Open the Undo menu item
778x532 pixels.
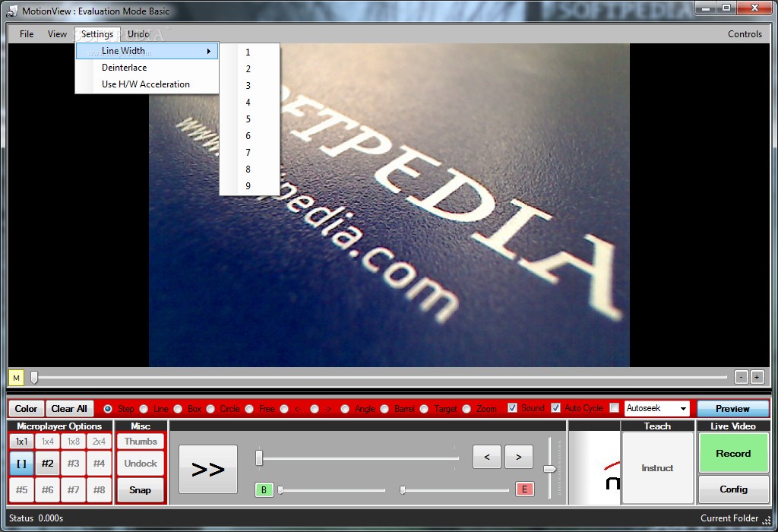coord(138,33)
